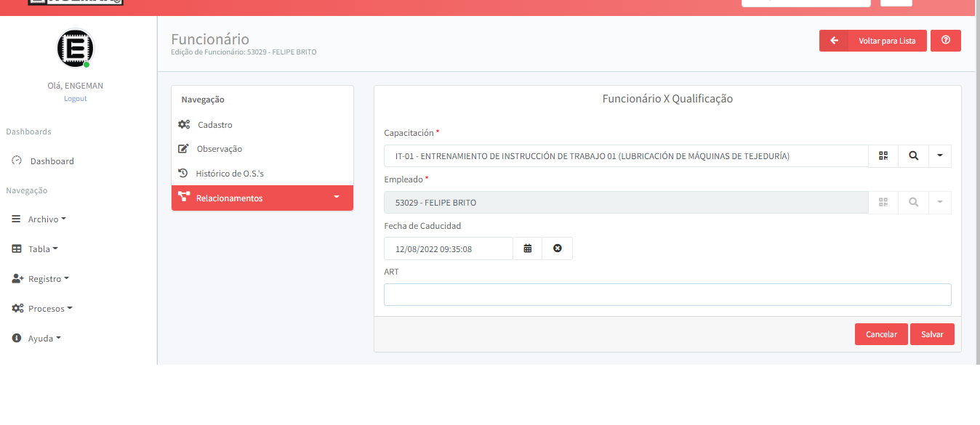Click the ART input field

pyautogui.click(x=667, y=295)
